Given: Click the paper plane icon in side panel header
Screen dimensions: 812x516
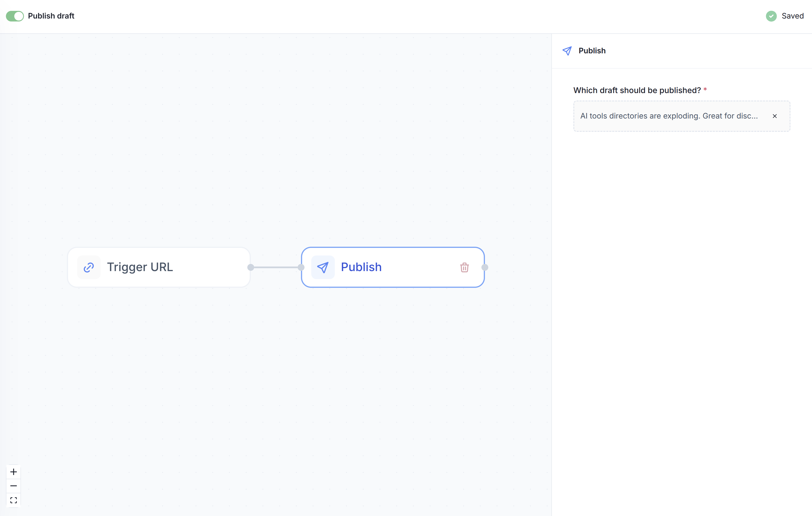Looking at the screenshot, I should point(567,51).
